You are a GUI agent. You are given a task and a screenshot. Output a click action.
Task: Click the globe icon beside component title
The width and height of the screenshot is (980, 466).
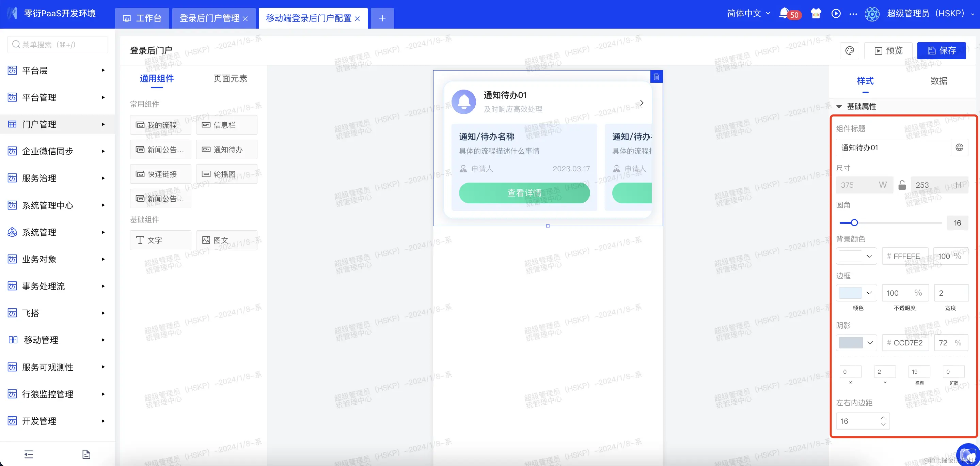pyautogui.click(x=960, y=148)
